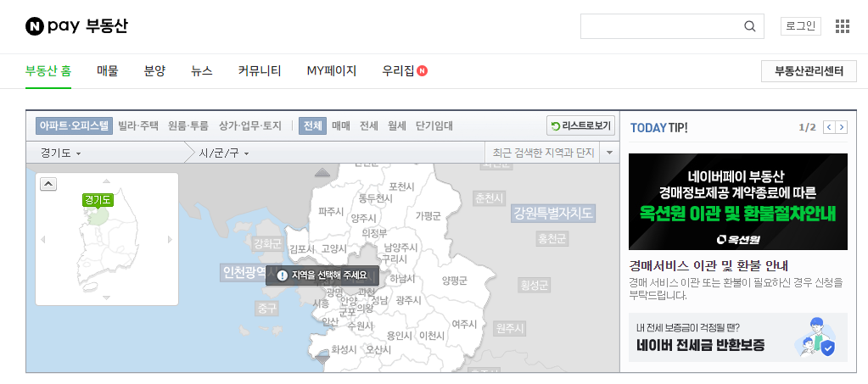This screenshot has width=868, height=384.
Task: Click 홍천군 label on map
Action: click(552, 239)
